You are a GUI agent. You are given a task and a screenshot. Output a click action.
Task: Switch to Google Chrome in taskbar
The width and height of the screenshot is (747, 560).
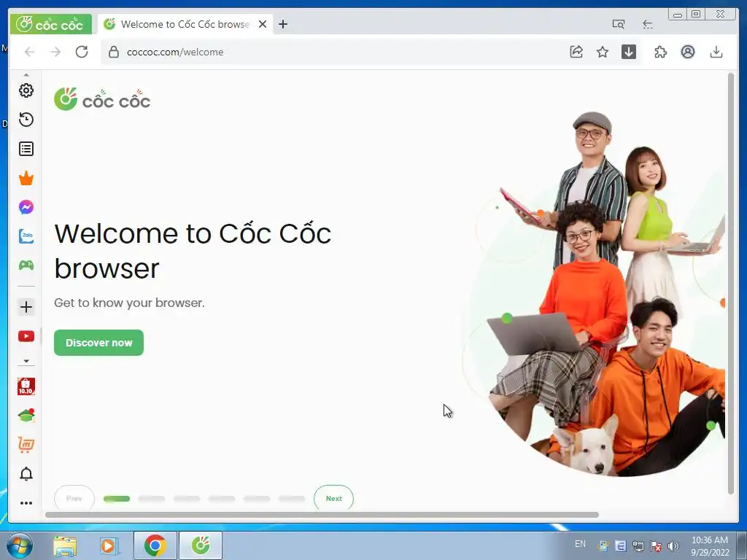[155, 545]
